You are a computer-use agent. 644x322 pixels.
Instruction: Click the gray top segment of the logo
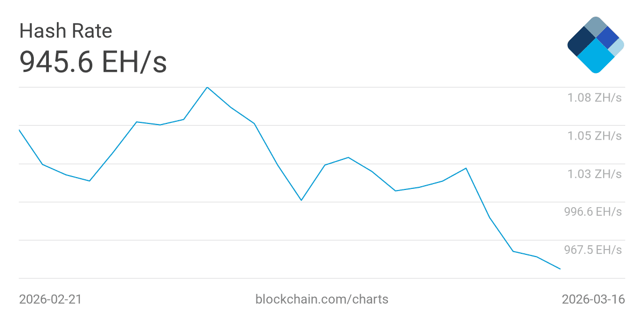[x=595, y=26]
